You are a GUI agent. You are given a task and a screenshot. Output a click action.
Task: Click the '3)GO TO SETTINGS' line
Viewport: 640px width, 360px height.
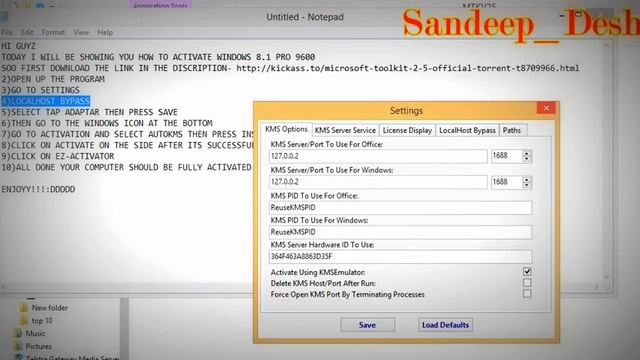pos(40,90)
